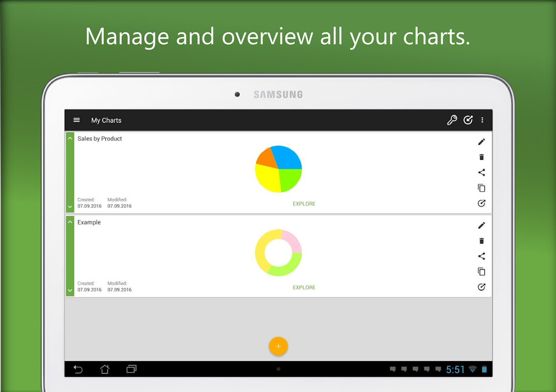The height and width of the screenshot is (392, 556).
Task: Tap the key icon in the app bar
Action: coord(452,120)
